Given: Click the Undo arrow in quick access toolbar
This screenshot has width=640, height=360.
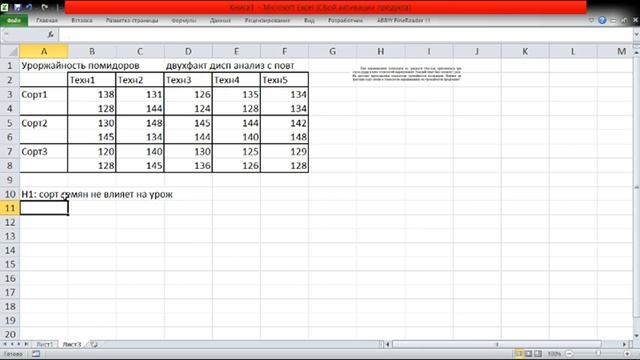Looking at the screenshot, I should click(29, 7).
